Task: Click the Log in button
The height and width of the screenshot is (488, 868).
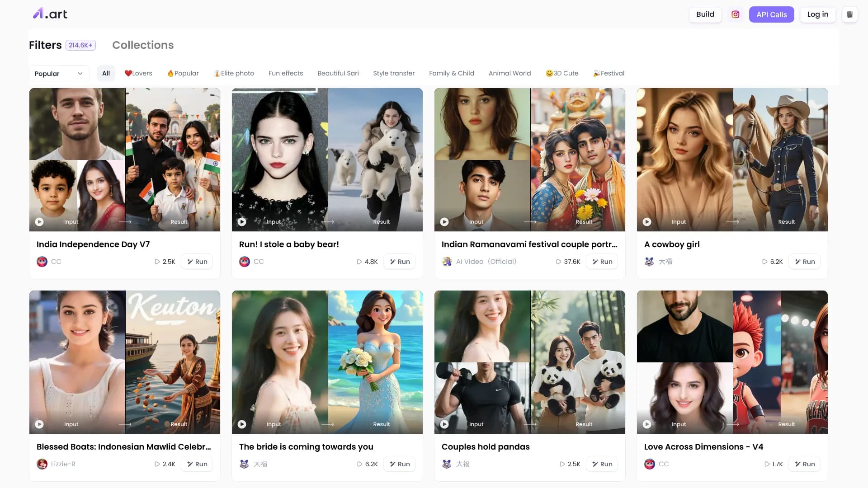Action: [817, 14]
